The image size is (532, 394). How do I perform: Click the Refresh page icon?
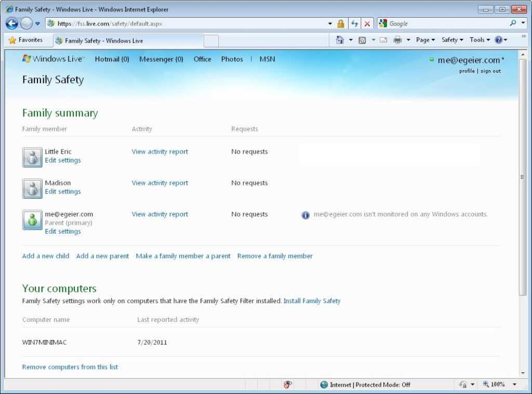pos(354,23)
